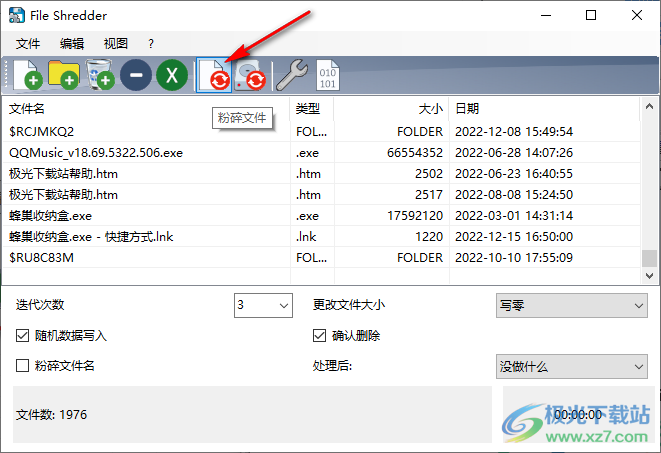Select the $RCJMKQ2 folder row
This screenshot has width=661, height=453.
pyautogui.click(x=322, y=131)
